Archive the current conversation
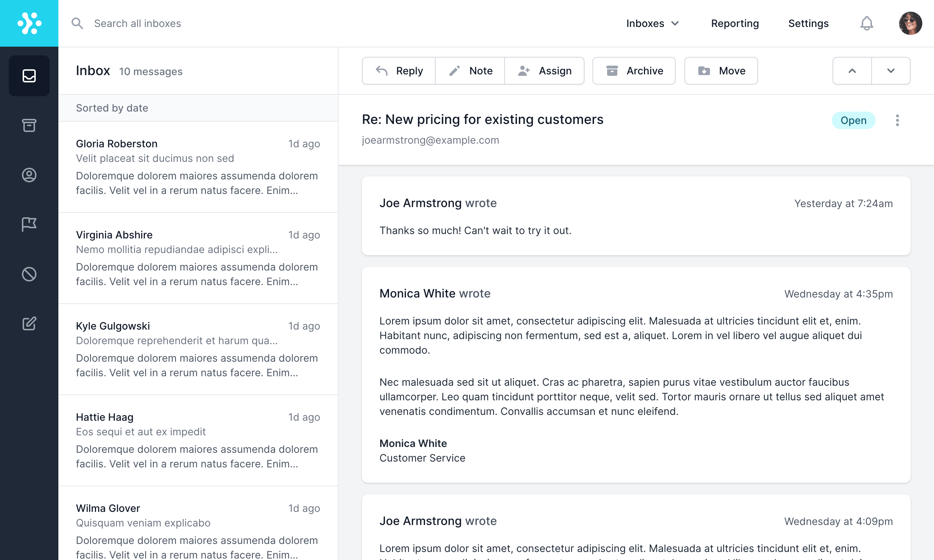The height and width of the screenshot is (560, 934). point(634,71)
